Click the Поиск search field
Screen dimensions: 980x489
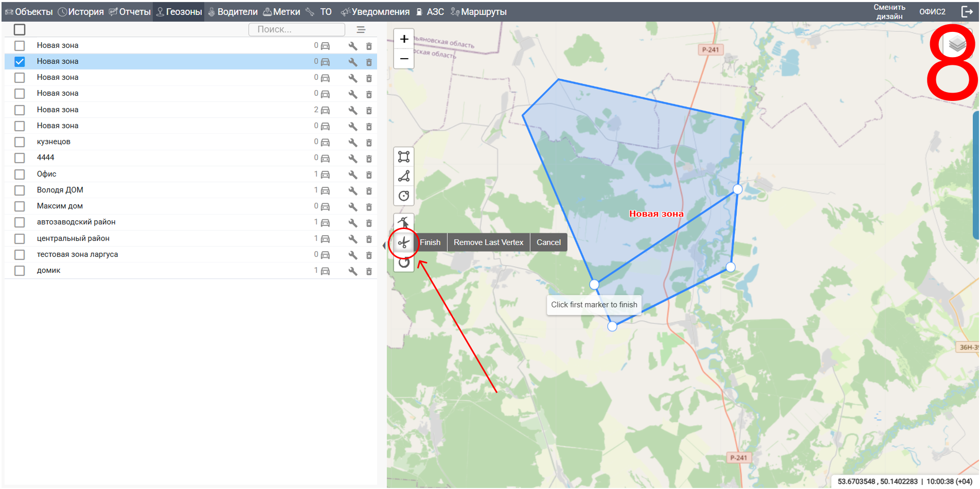tap(296, 30)
